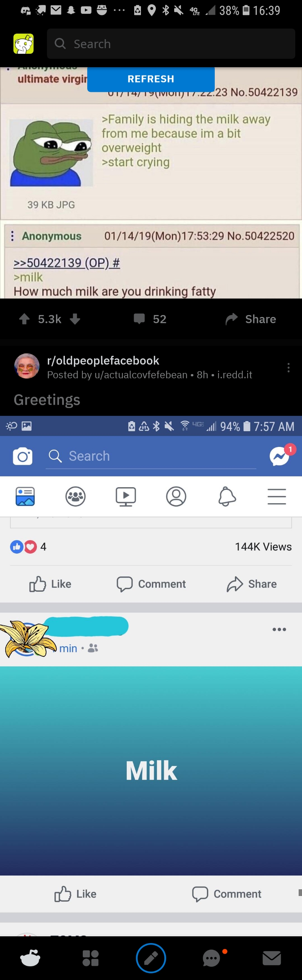Open the three-dot menu for Greetings post
Screen dimensions: 302x980
289,367
